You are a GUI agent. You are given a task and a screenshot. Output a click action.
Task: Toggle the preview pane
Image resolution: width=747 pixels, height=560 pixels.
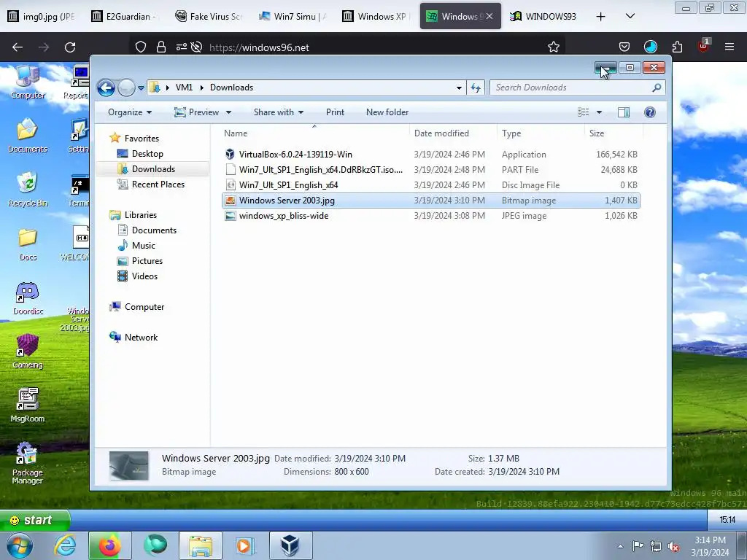624,112
